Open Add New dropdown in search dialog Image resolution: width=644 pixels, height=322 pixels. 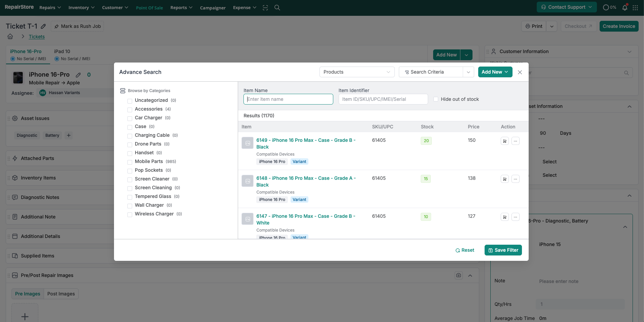(x=495, y=72)
